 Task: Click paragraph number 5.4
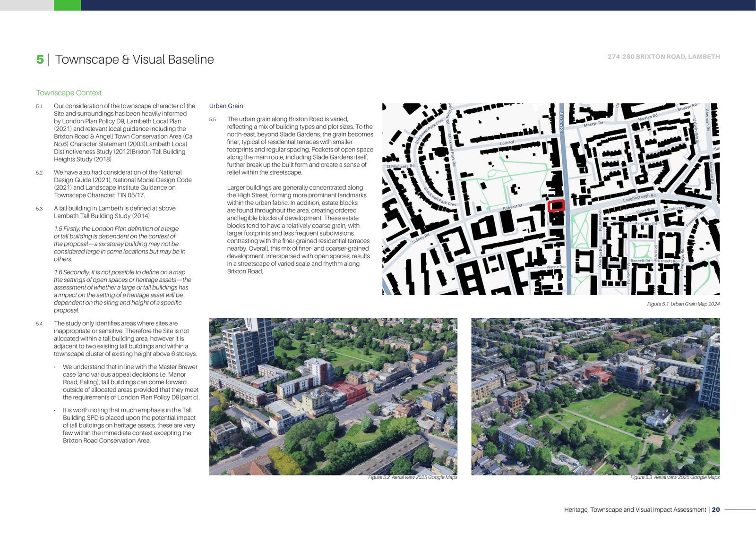tap(39, 324)
